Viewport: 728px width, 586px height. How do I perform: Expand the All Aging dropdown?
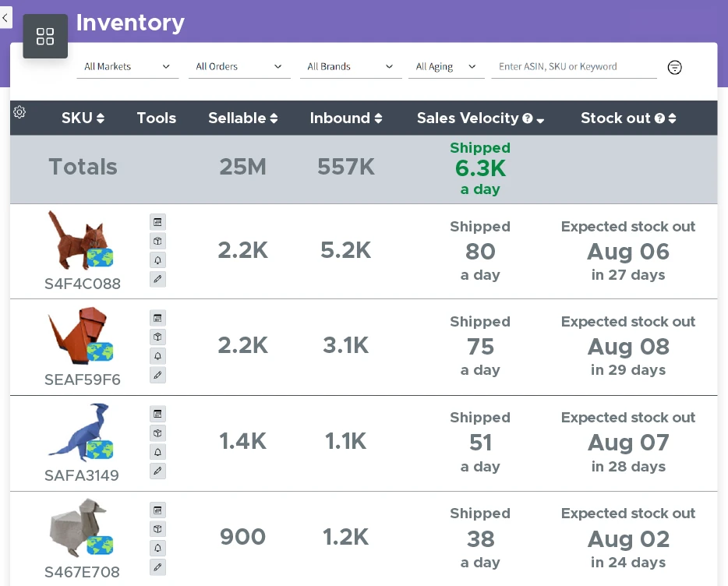(446, 66)
